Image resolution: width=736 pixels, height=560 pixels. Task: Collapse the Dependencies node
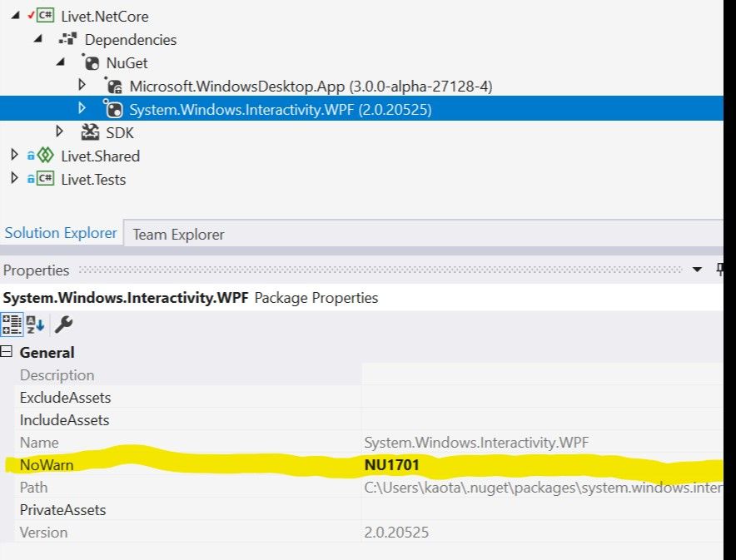[x=38, y=39]
